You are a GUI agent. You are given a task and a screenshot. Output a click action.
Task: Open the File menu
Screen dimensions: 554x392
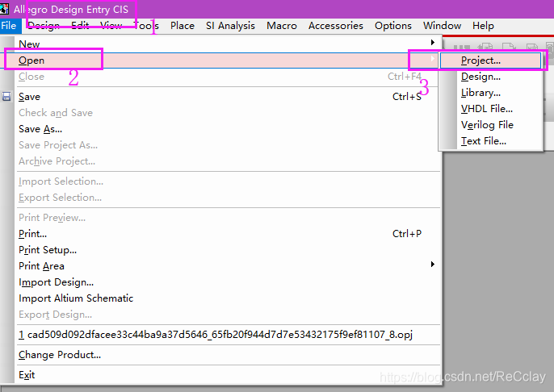point(8,26)
